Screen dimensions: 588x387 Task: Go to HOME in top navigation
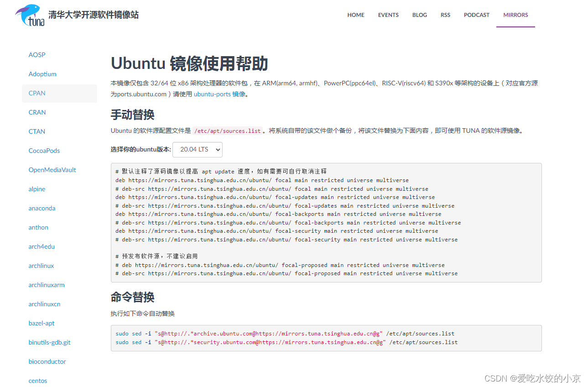(356, 15)
